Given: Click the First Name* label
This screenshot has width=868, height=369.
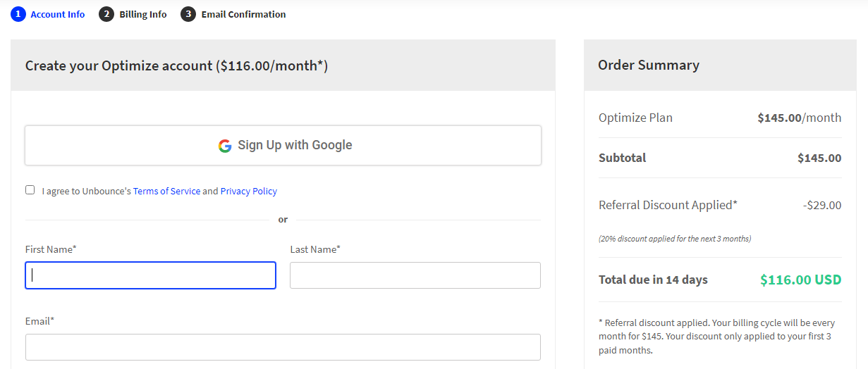Looking at the screenshot, I should point(51,249).
